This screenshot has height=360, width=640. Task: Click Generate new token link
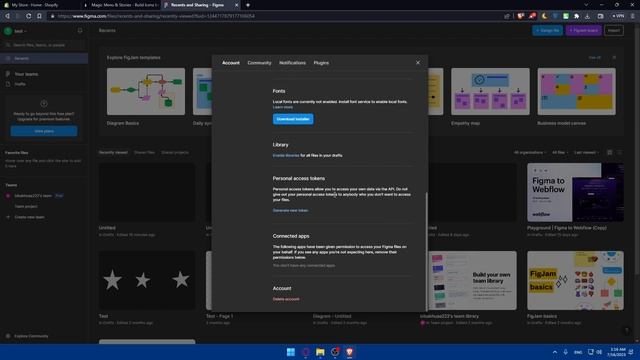(x=290, y=211)
